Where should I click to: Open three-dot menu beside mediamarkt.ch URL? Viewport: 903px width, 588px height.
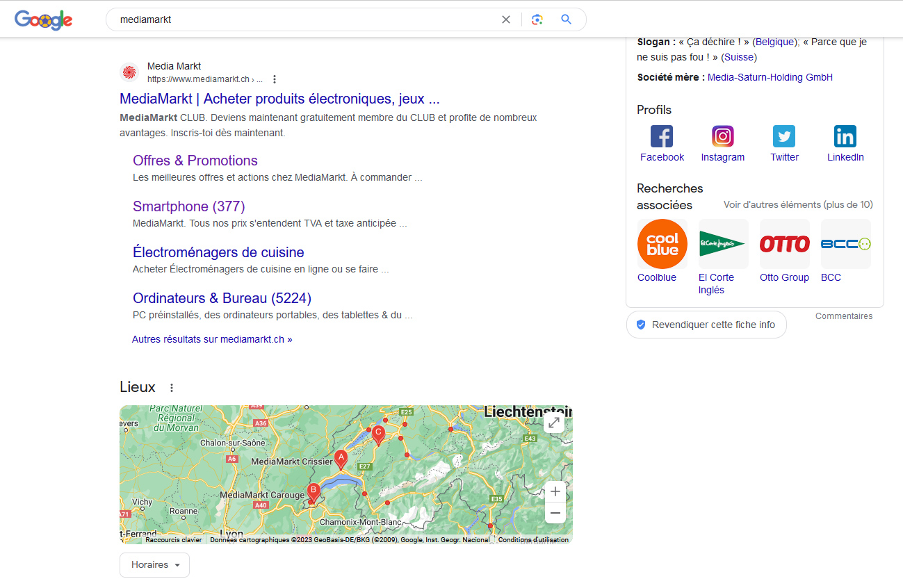coord(275,79)
